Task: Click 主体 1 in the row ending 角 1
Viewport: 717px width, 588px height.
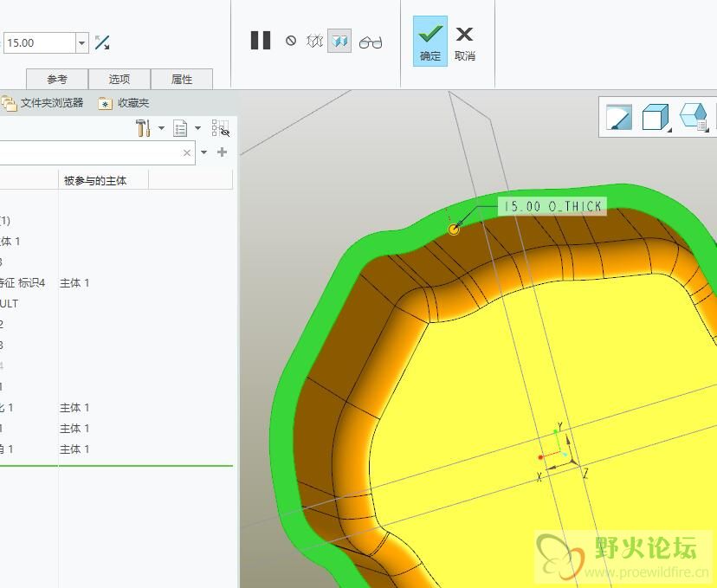Action: pos(74,449)
